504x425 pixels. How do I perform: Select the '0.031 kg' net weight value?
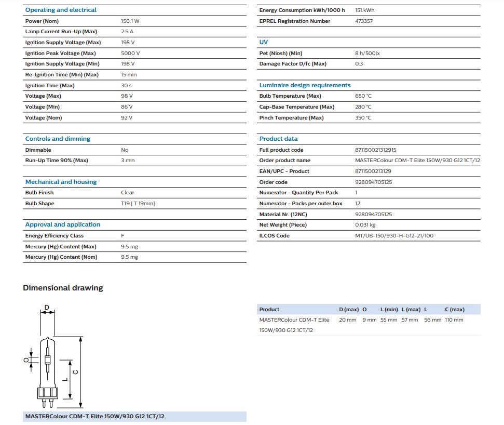365,224
